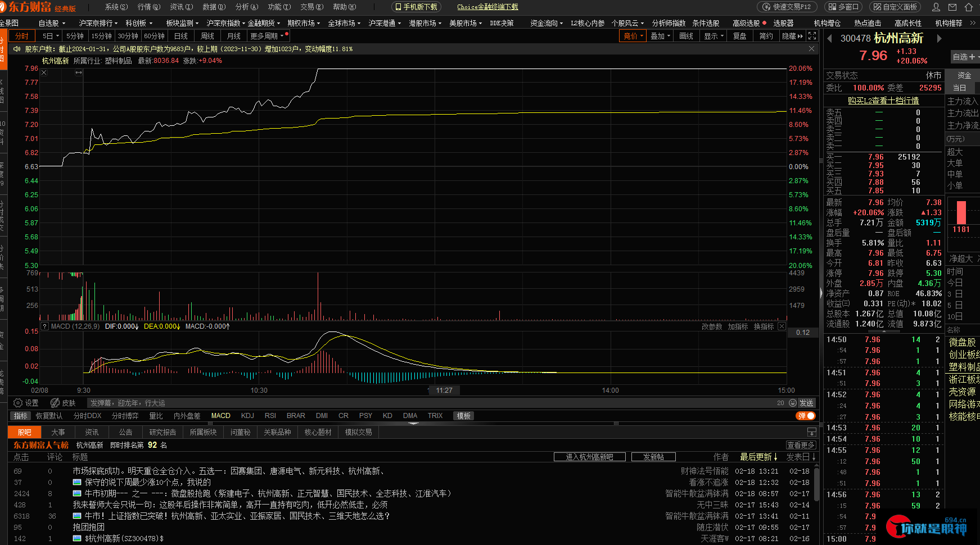Show more toolbar items (>> chevron)
The width and height of the screenshot is (980, 545).
973,23
